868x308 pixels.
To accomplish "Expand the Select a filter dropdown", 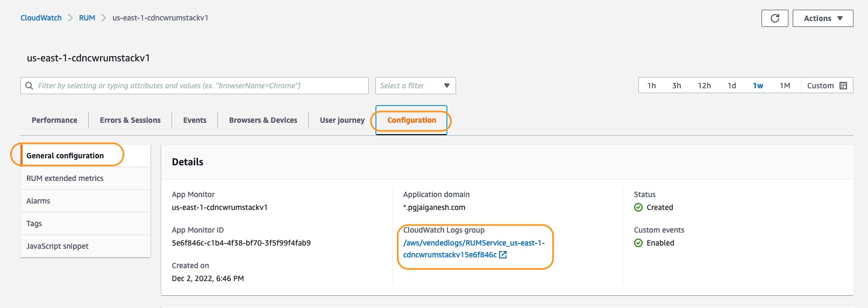I will (x=416, y=86).
